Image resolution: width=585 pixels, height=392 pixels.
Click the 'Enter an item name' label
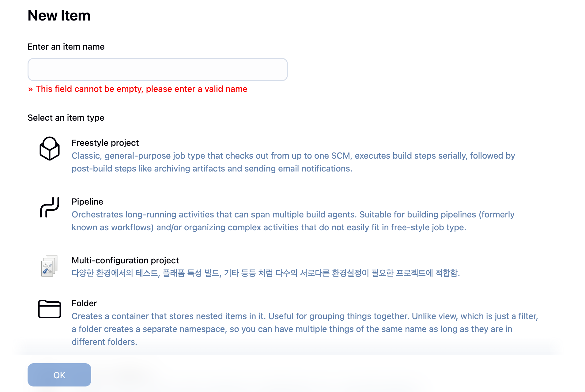[x=66, y=47]
